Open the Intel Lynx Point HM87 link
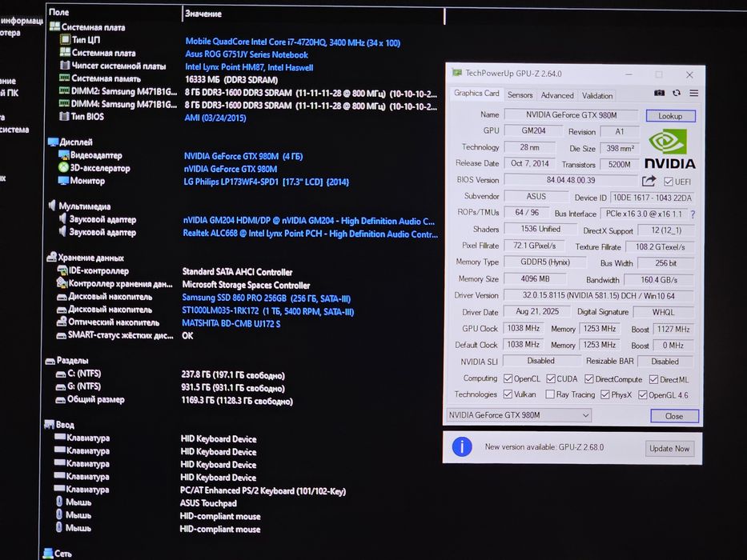 [x=249, y=67]
